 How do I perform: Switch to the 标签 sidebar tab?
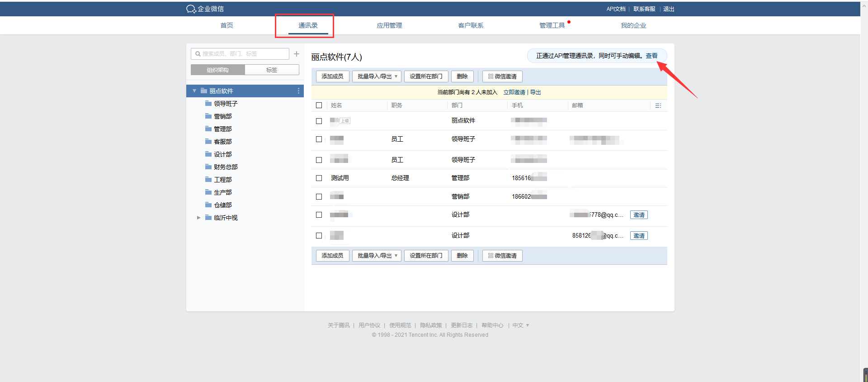point(272,70)
